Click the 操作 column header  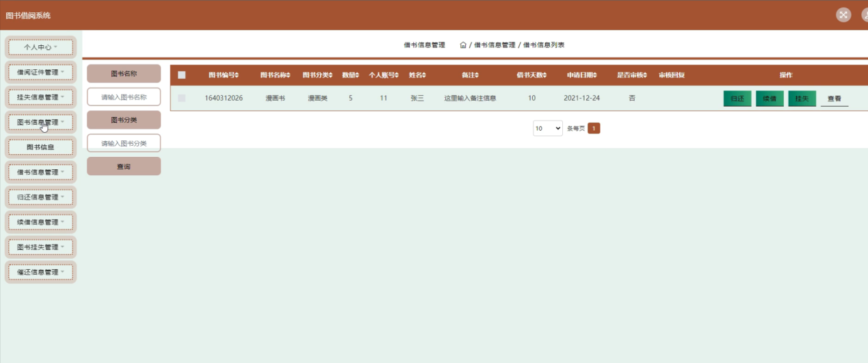[786, 75]
